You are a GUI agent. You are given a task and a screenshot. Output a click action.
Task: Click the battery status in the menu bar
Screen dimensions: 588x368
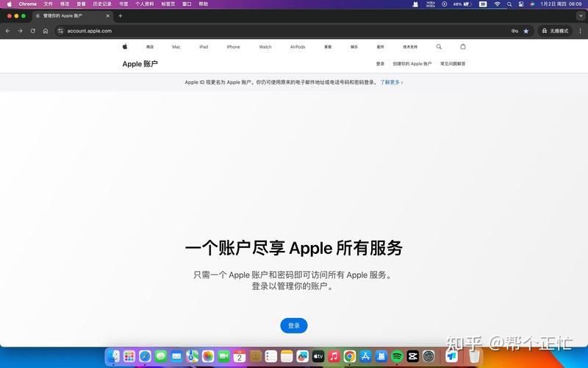tap(462, 4)
